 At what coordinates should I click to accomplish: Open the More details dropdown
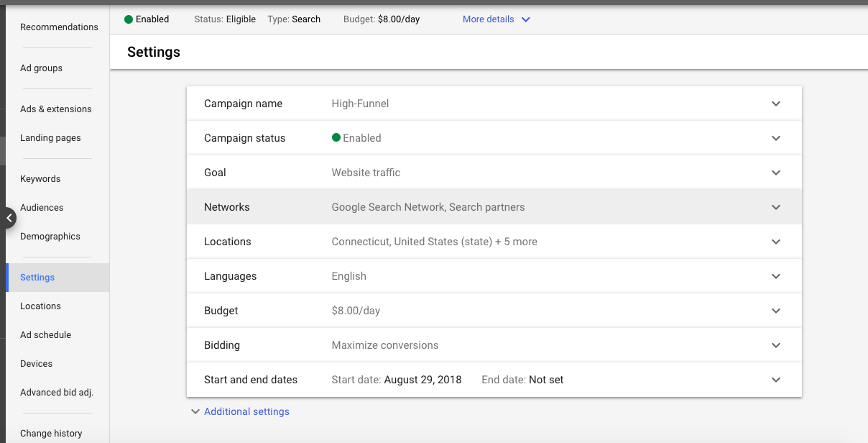coord(496,19)
